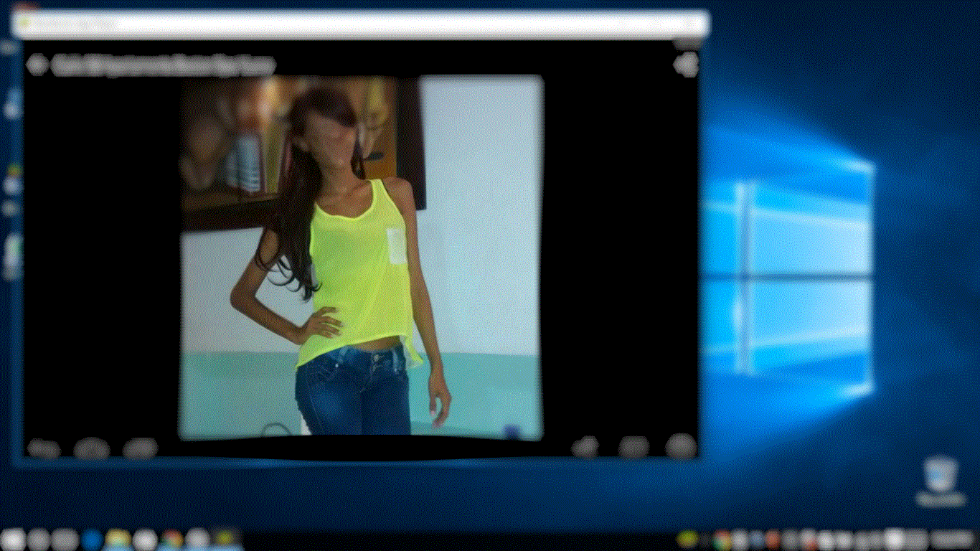Click the rightmost icon in the viewer's bottom-right corner
Viewport: 980px width, 551px height.
pos(680,447)
